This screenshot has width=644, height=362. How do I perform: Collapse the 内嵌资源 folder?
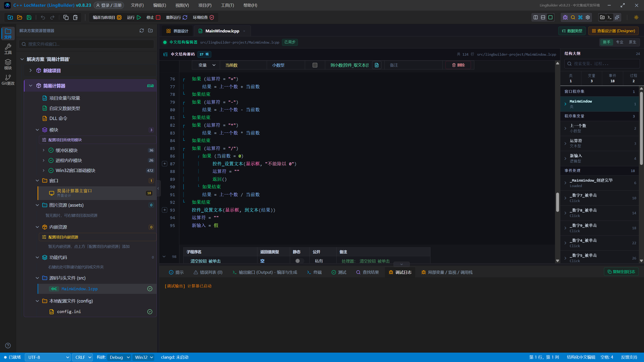(37, 227)
